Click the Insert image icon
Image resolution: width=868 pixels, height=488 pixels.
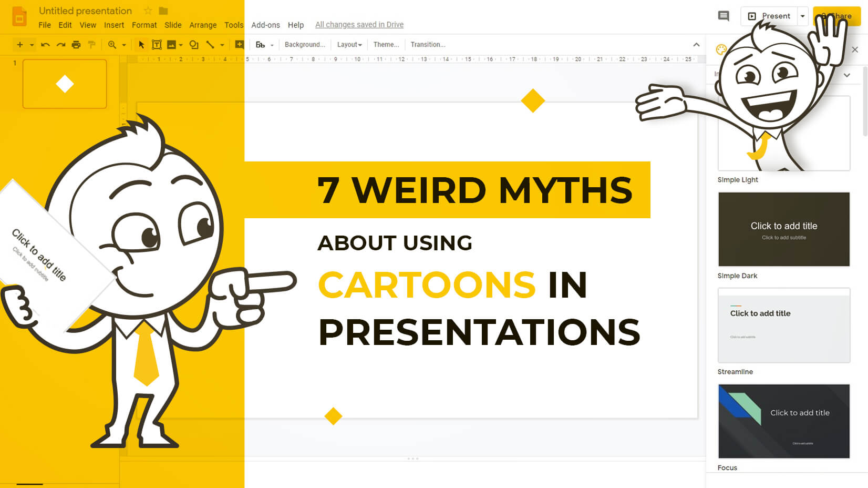click(171, 45)
